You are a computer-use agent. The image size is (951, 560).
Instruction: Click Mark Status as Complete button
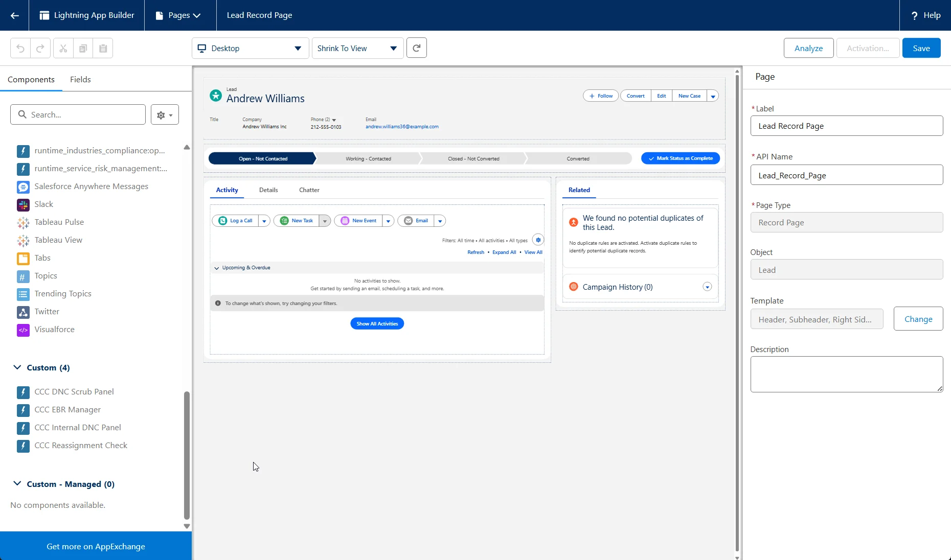coord(681,158)
